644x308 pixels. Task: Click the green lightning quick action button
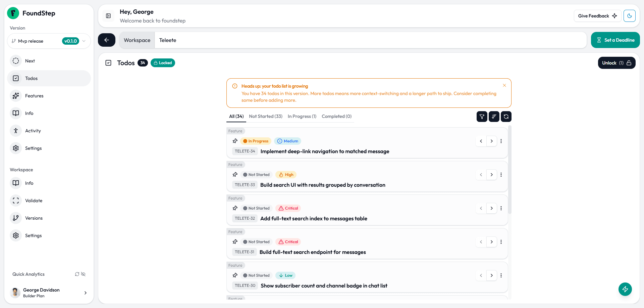[625, 289]
